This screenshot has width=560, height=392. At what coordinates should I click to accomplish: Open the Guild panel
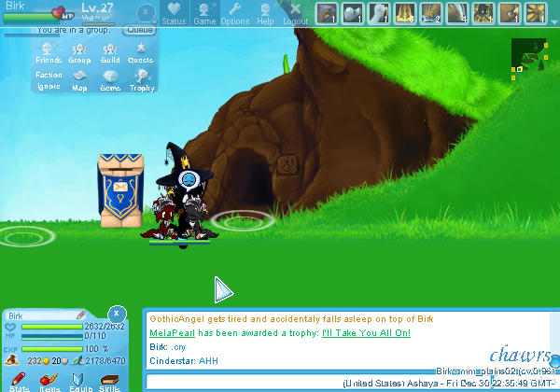pyautogui.click(x=110, y=53)
